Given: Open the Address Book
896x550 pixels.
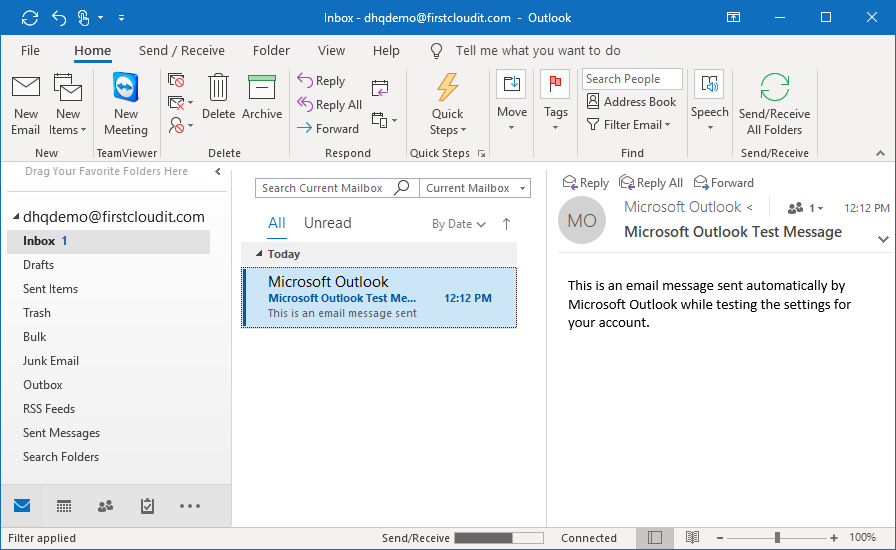Looking at the screenshot, I should [631, 102].
